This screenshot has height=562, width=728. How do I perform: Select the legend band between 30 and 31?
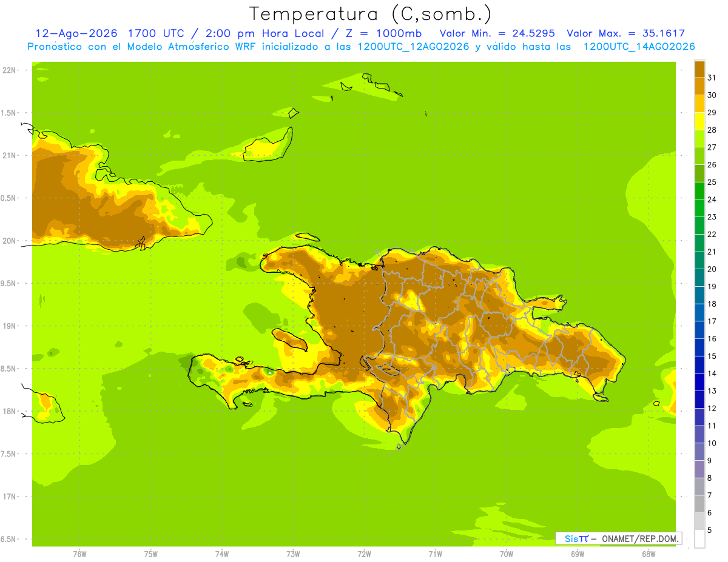(x=699, y=86)
